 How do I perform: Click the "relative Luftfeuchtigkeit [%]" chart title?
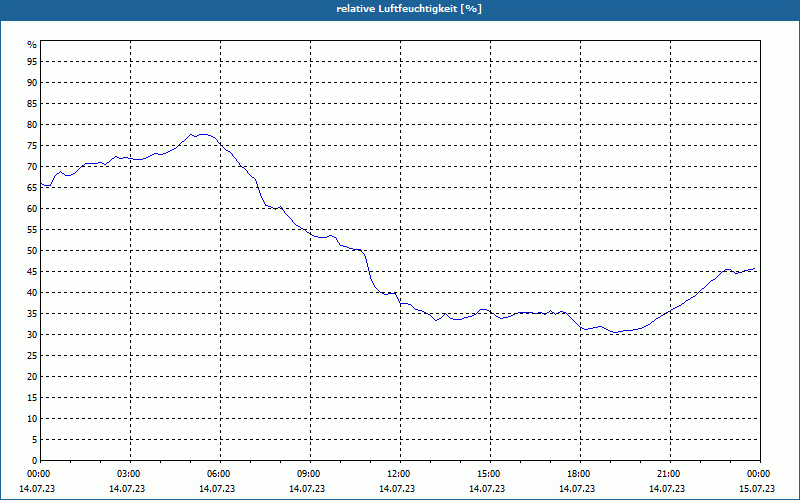(409, 9)
